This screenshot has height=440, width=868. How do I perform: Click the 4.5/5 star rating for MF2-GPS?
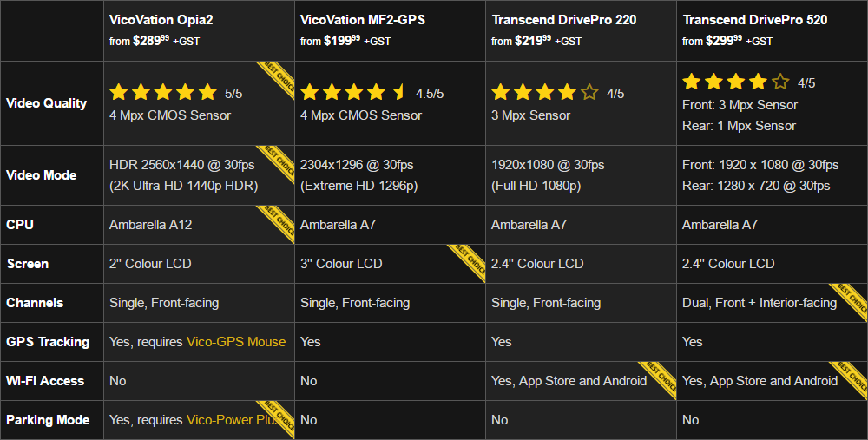tap(353, 92)
